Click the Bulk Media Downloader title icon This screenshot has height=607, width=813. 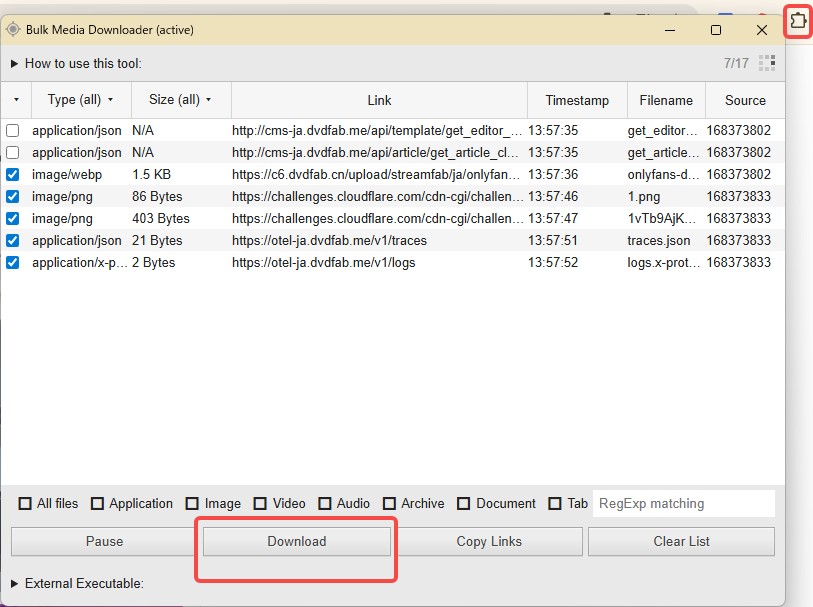pos(13,30)
